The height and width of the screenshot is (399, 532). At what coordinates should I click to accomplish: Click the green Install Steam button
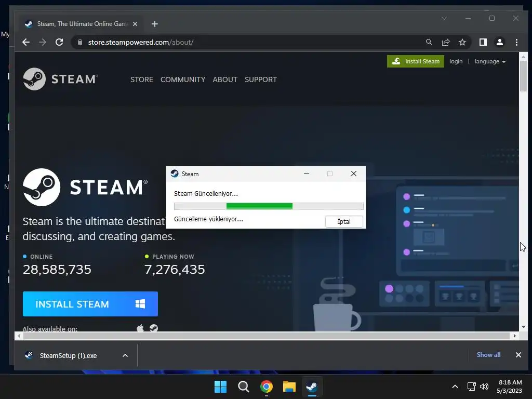click(415, 61)
